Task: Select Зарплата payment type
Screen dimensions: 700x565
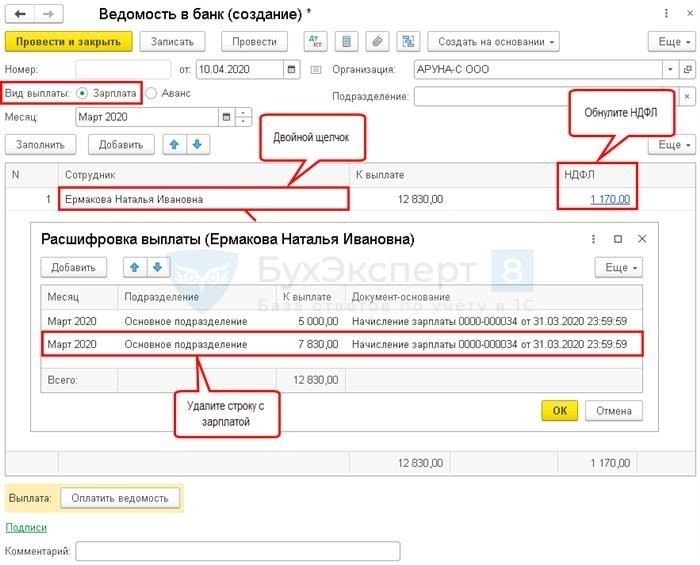Action: (82, 93)
